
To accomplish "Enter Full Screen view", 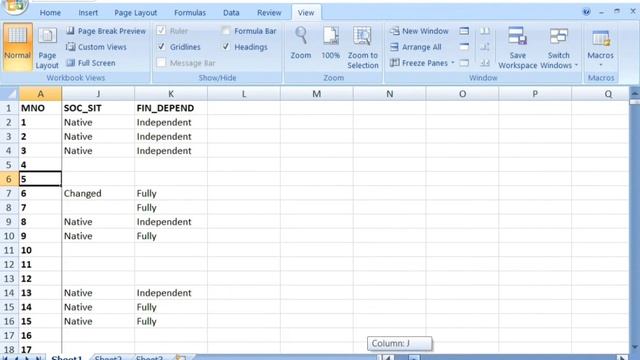I will [x=91, y=63].
